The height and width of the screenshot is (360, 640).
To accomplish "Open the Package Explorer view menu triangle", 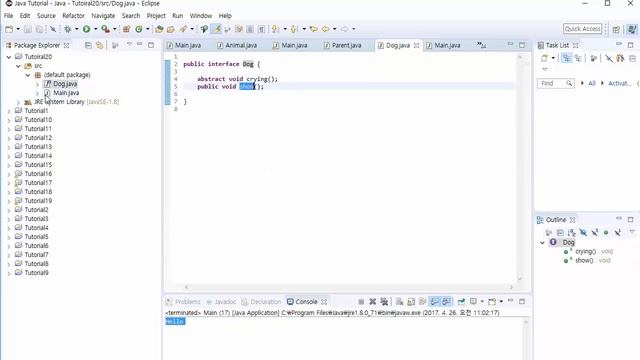I will tap(129, 44).
